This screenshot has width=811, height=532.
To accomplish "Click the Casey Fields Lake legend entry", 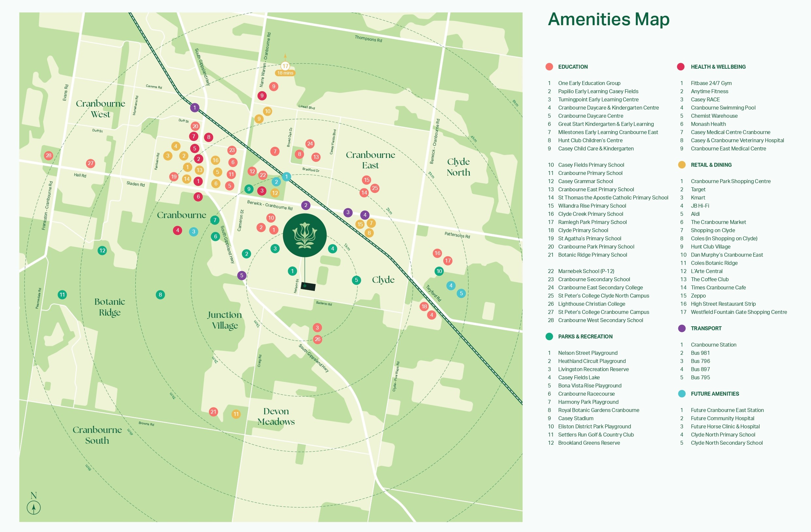I will click(579, 378).
